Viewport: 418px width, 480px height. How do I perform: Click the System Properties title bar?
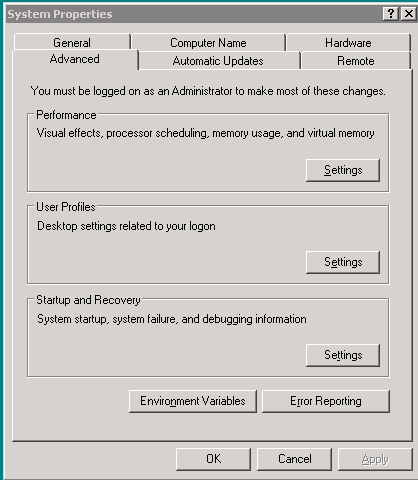[x=193, y=14]
